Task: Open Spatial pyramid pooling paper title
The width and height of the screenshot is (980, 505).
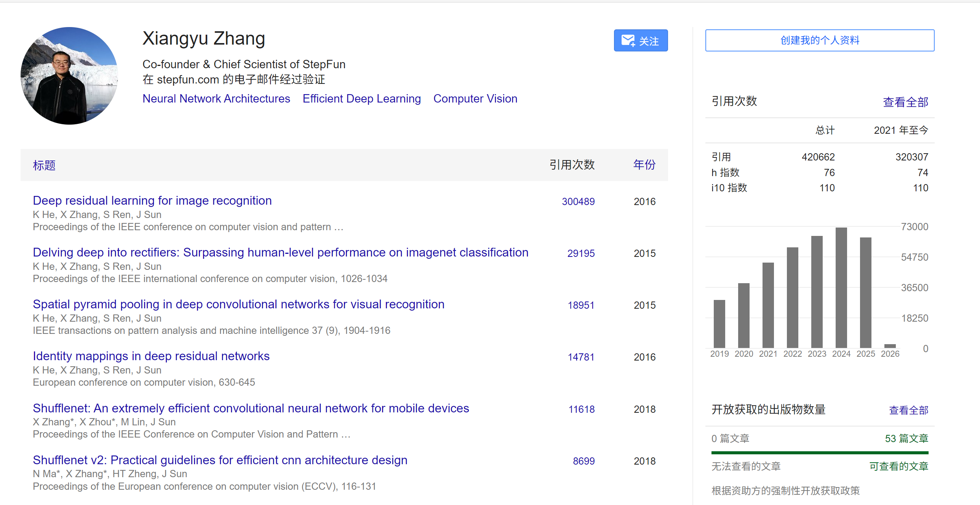Action: tap(238, 304)
